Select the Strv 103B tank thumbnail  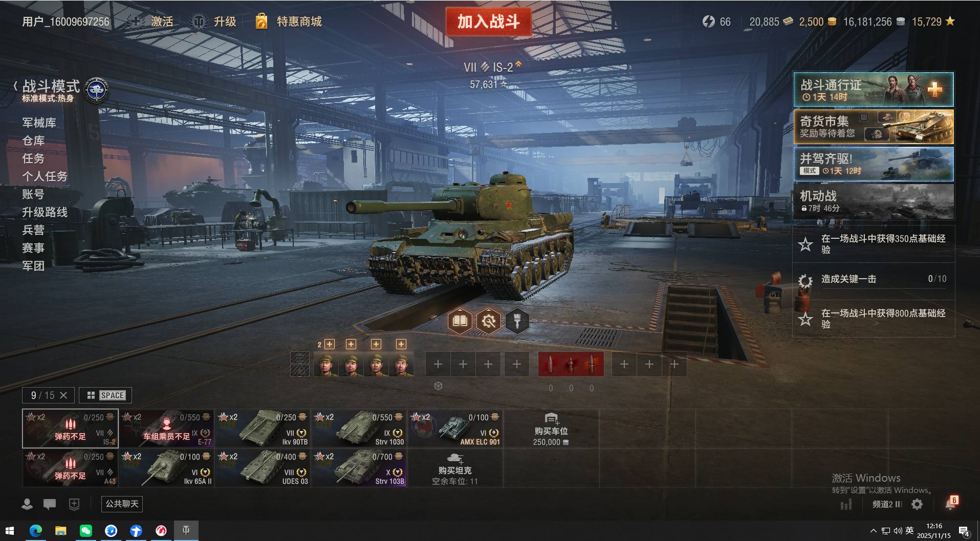359,468
